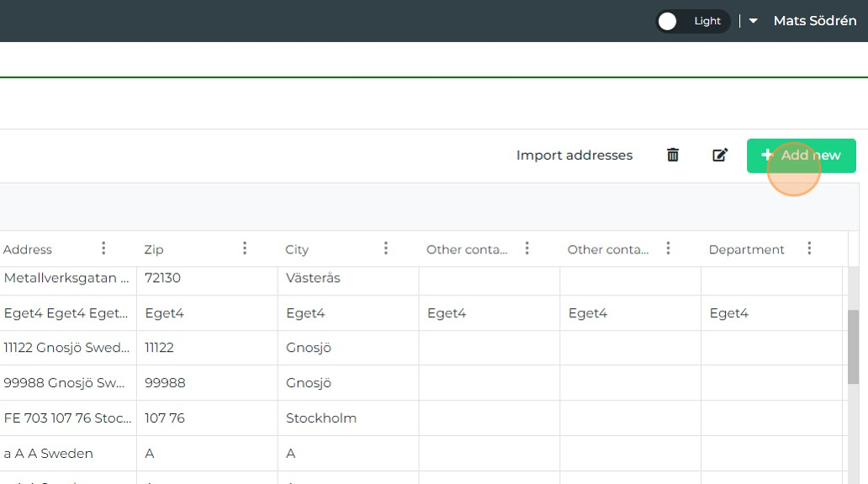The width and height of the screenshot is (868, 484).
Task: Expand the user dropdown arrow
Action: [754, 21]
